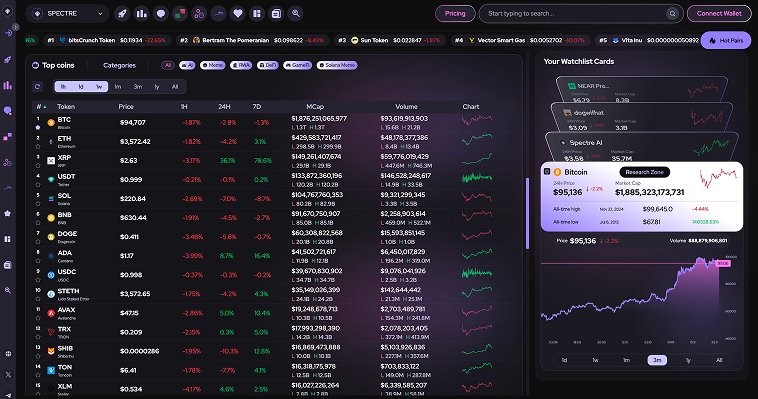Screen dimensions: 758x399
Task: Click the Pricing button
Action: (x=455, y=14)
